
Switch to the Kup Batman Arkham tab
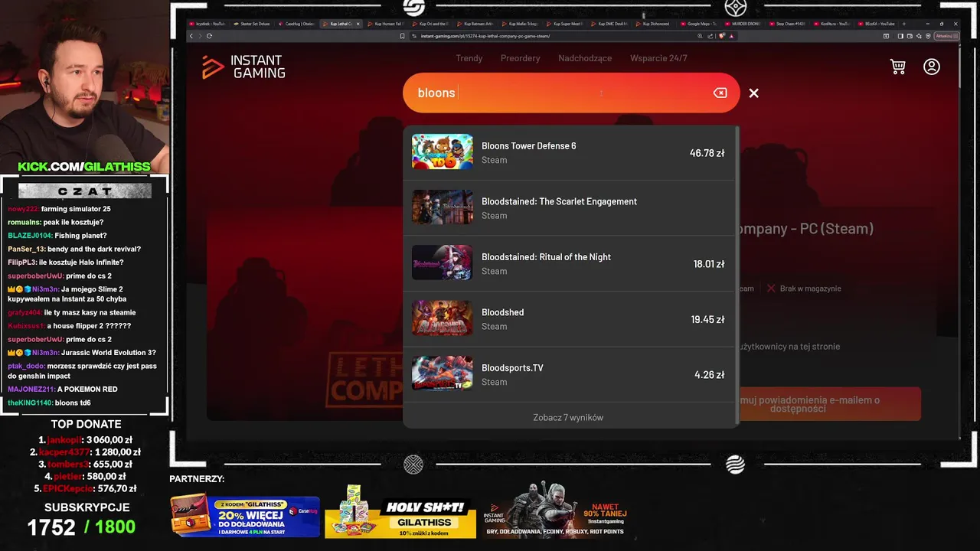click(475, 24)
